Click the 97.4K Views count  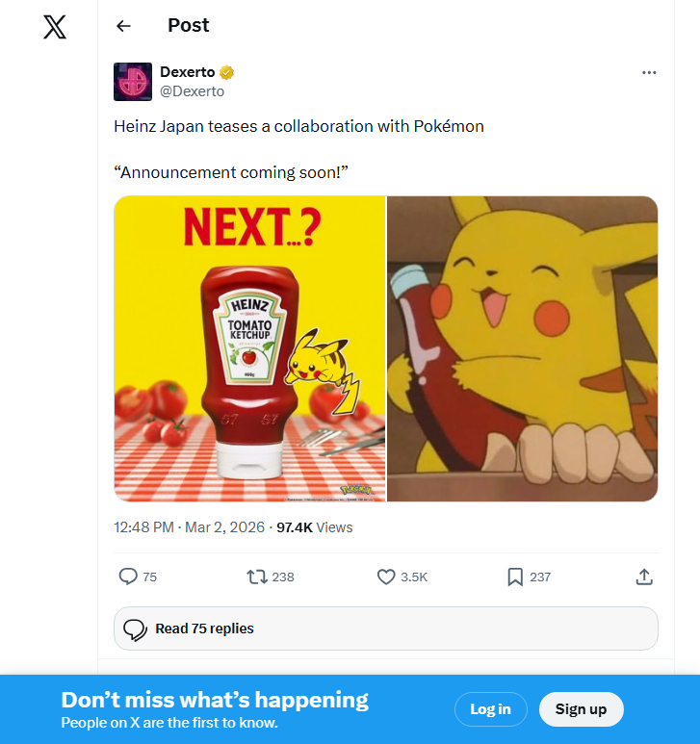[x=314, y=527]
